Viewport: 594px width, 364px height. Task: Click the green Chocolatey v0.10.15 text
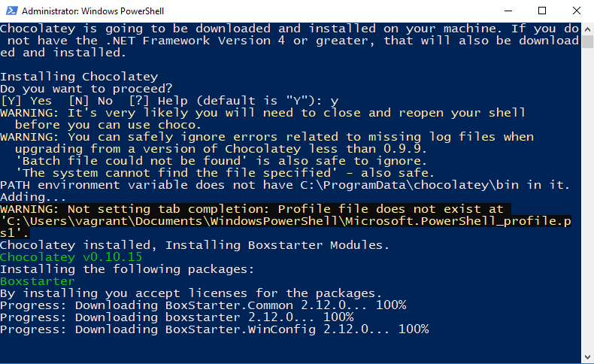tap(71, 257)
